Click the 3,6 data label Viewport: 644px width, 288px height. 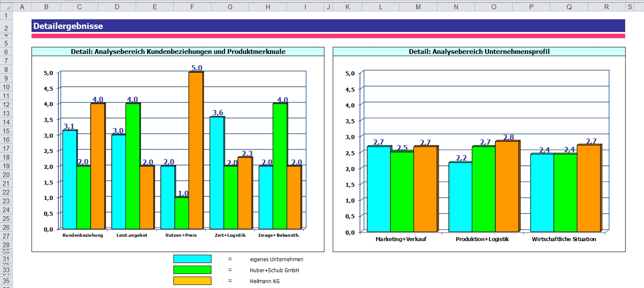pos(218,113)
